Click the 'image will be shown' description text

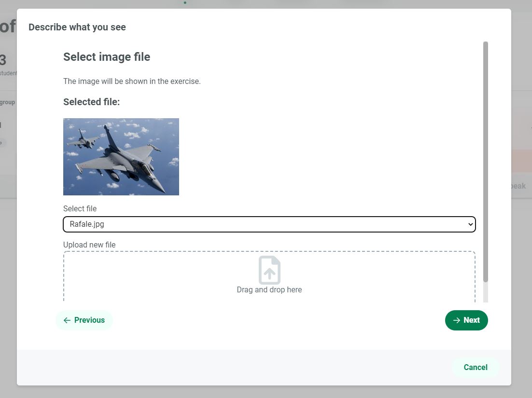pyautogui.click(x=132, y=82)
